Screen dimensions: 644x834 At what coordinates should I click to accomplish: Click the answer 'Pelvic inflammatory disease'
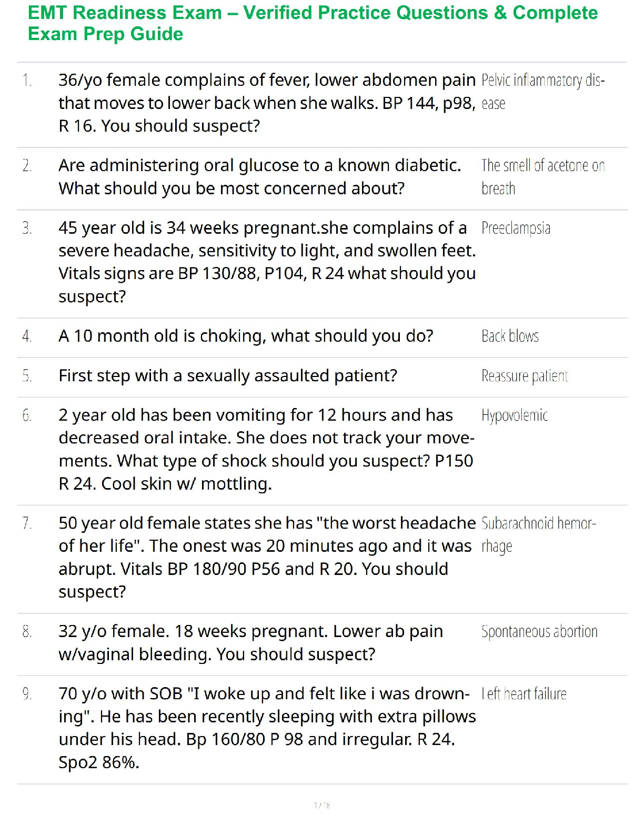tap(542, 91)
